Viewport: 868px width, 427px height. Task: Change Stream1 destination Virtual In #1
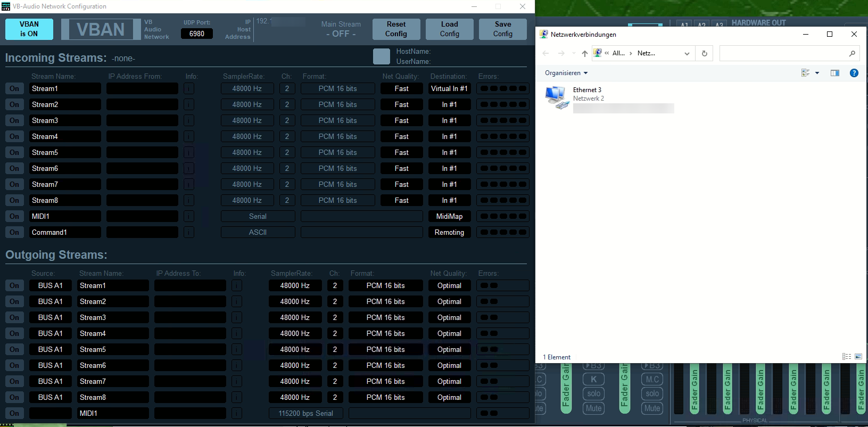click(x=449, y=89)
